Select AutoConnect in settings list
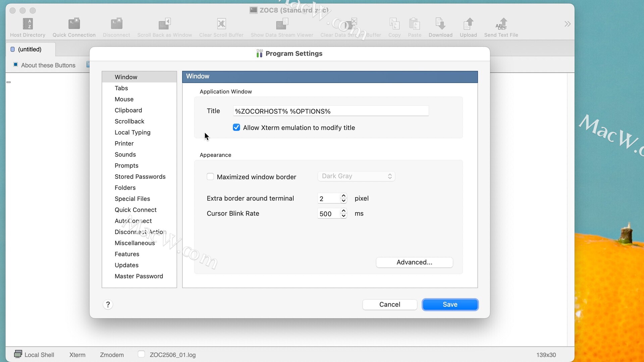Image resolution: width=644 pixels, height=362 pixels. click(x=139, y=221)
